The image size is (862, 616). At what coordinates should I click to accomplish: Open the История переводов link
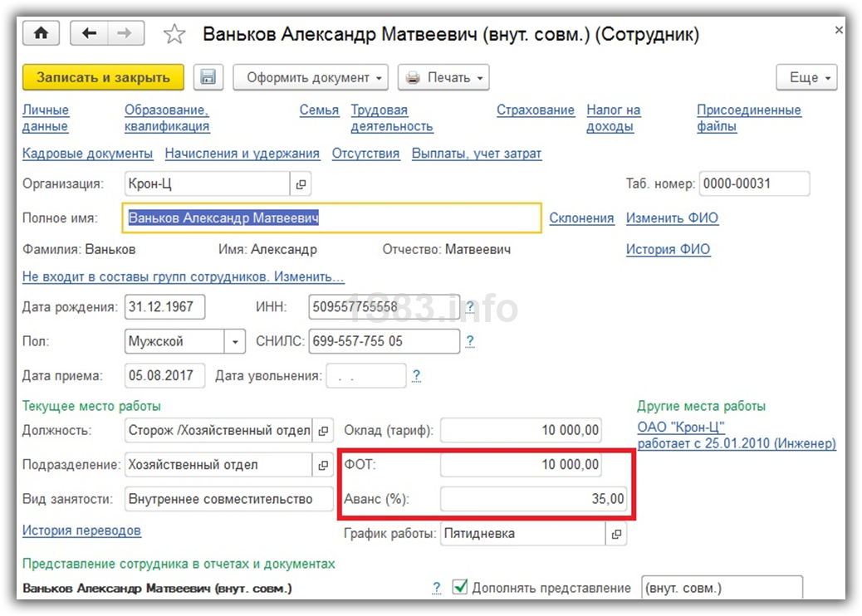tap(81, 530)
